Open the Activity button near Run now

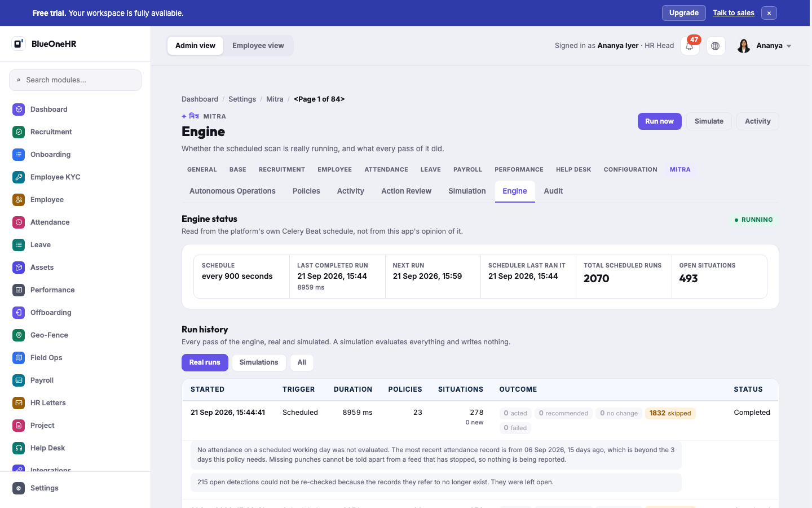click(x=757, y=121)
